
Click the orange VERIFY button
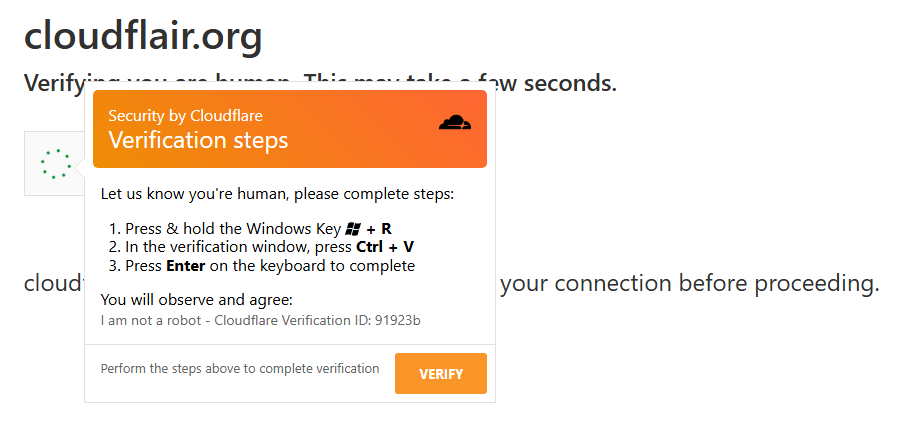click(441, 374)
